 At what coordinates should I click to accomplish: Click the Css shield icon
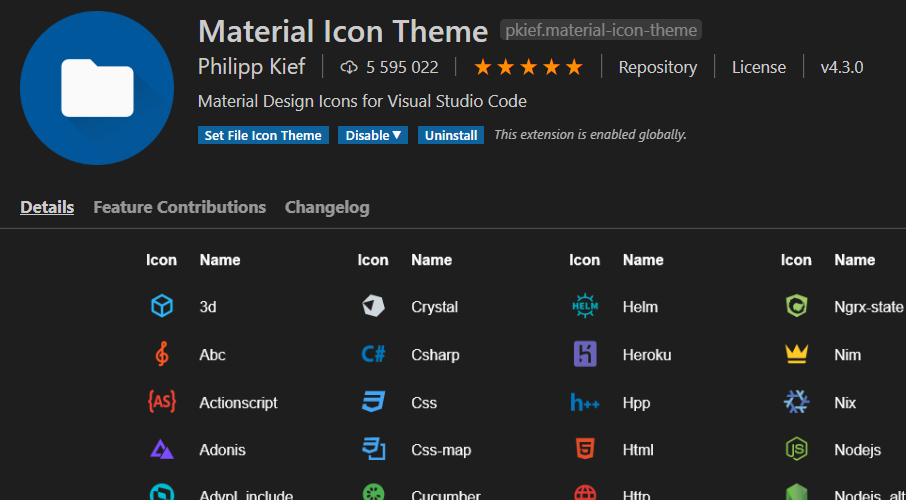(x=373, y=402)
